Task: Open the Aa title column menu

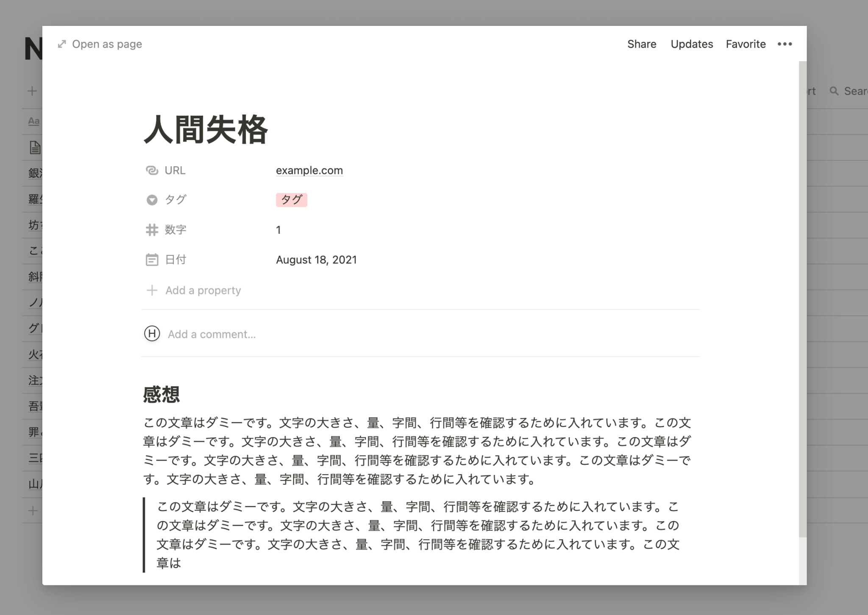Action: (x=33, y=121)
